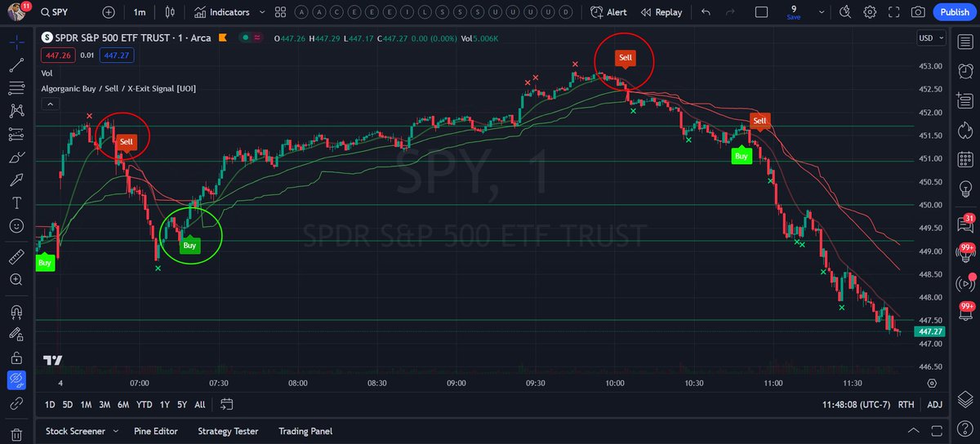Set date range to All
The width and height of the screenshot is (980, 444).
pos(200,405)
